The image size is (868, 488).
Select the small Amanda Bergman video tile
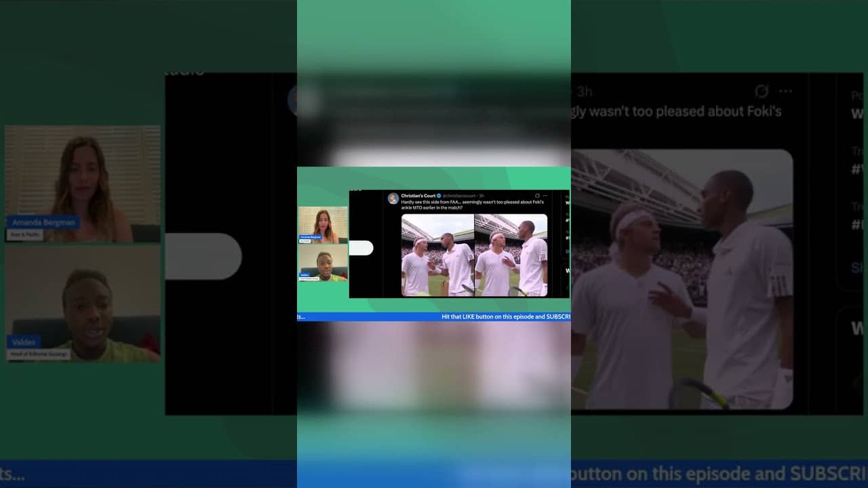pos(323,225)
